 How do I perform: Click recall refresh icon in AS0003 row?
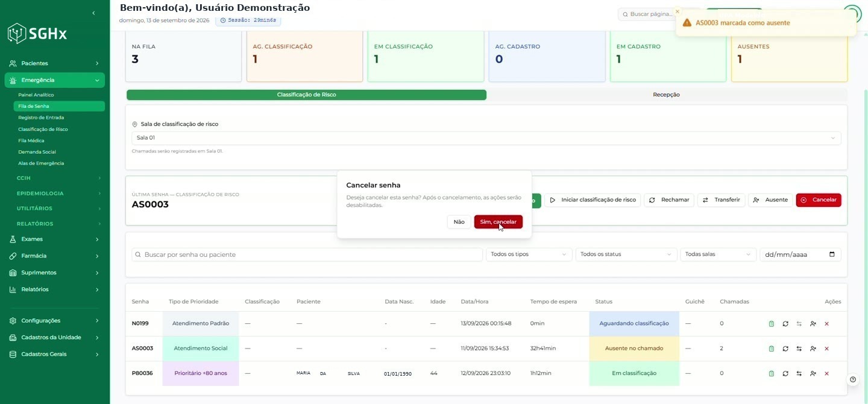(785, 349)
